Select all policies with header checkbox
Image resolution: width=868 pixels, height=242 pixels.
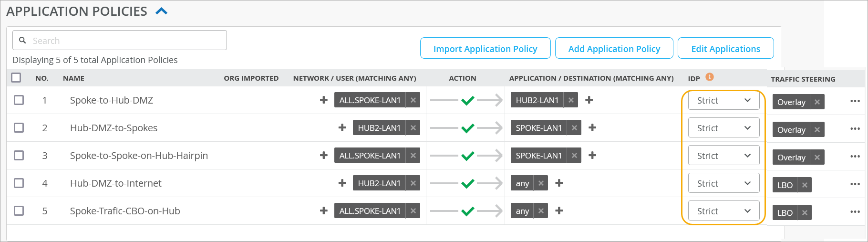pos(16,78)
